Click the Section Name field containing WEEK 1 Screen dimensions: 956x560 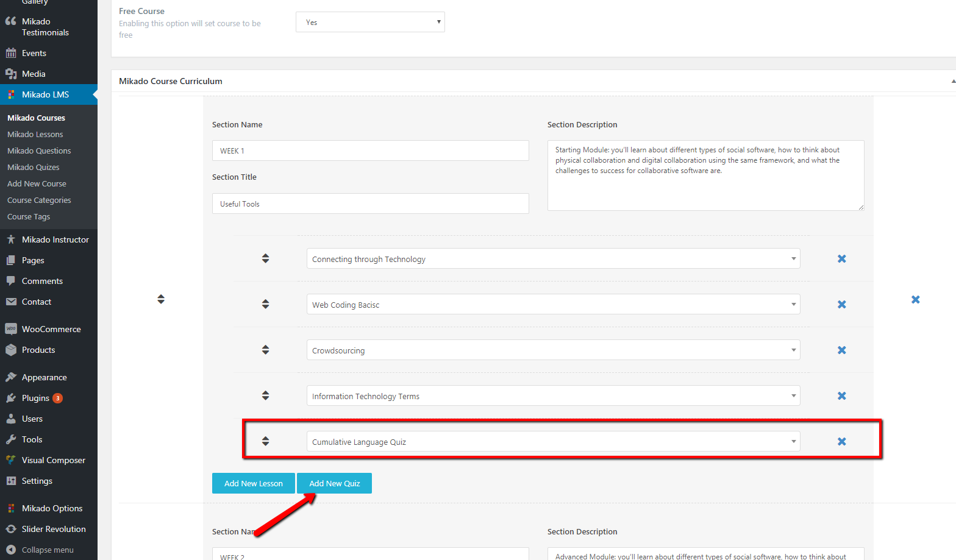tap(371, 151)
